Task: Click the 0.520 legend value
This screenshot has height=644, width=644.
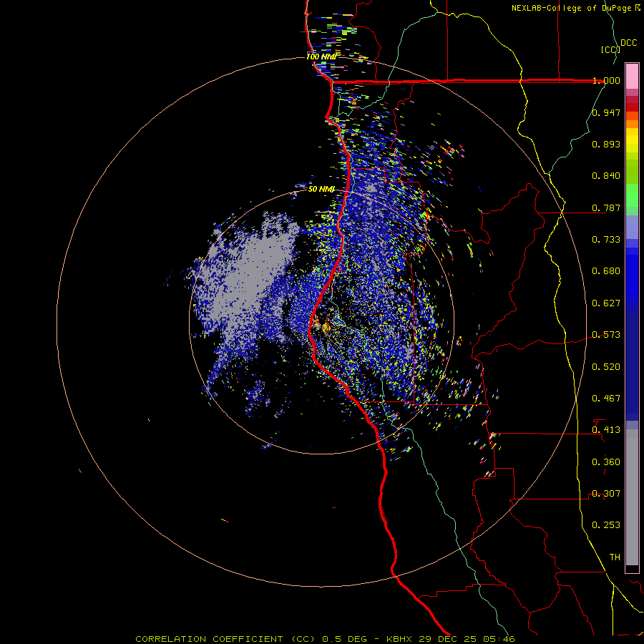Action: click(606, 367)
